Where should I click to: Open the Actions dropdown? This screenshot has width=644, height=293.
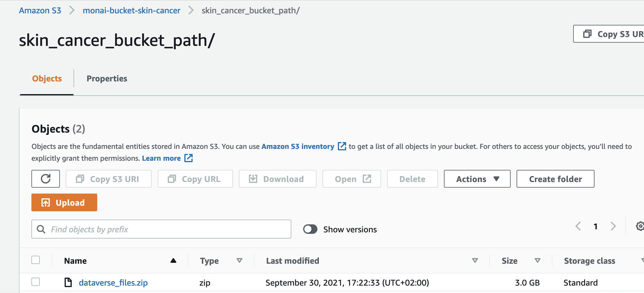click(477, 179)
